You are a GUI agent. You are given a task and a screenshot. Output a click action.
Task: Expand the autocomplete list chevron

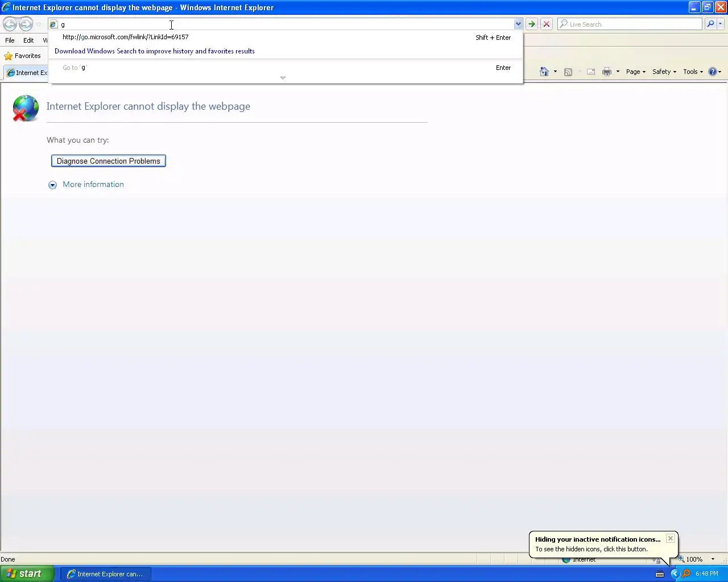[283, 78]
